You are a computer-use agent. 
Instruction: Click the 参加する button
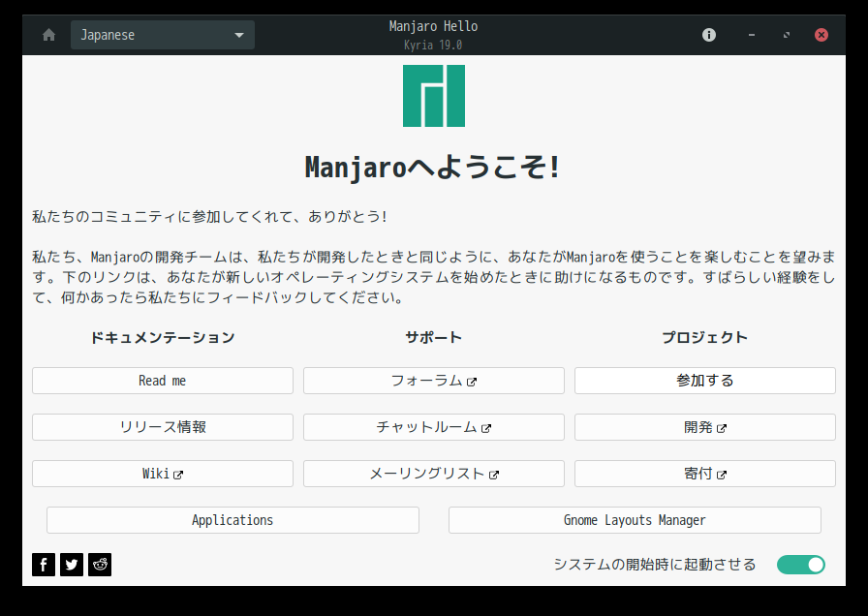705,381
